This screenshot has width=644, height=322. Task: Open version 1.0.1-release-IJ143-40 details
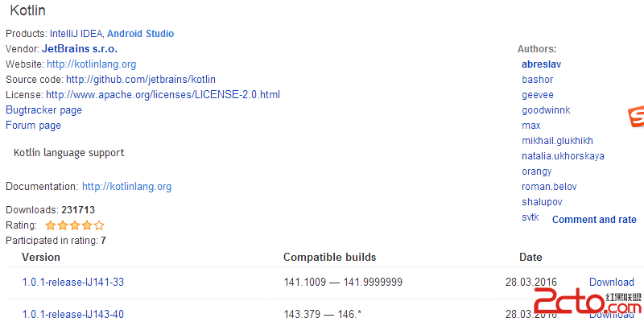[x=72, y=315]
